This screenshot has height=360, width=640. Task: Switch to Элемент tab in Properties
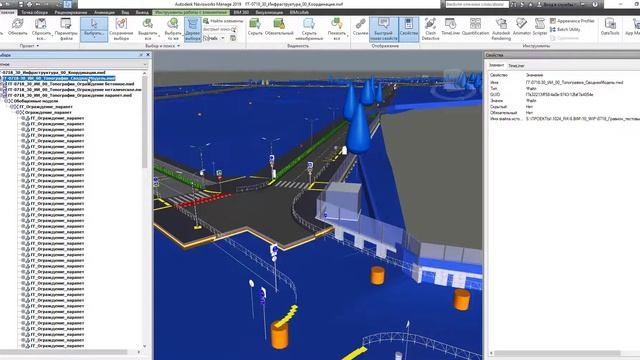pos(496,65)
